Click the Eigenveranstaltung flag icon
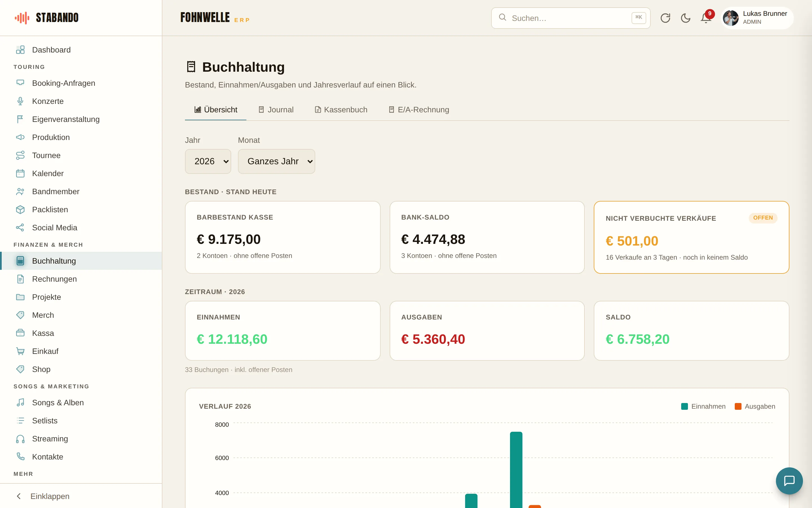Image resolution: width=812 pixels, height=508 pixels. tap(20, 119)
